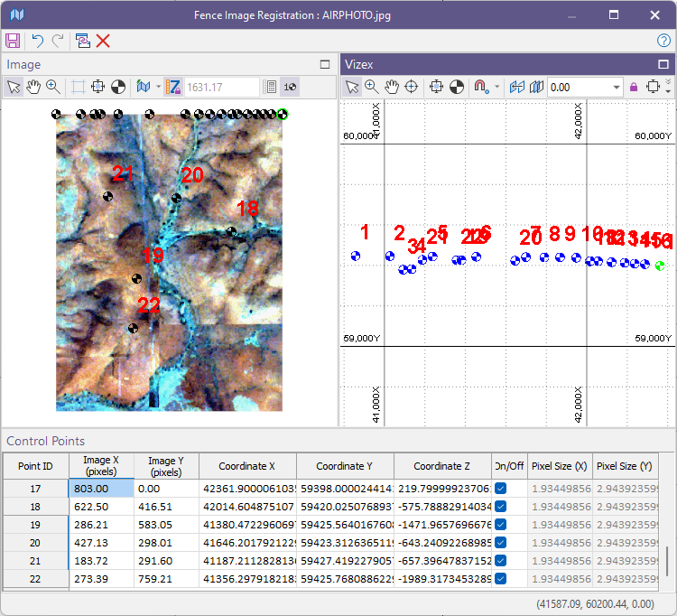The image size is (677, 616).
Task: Maximize the Vizex panel
Action: [663, 64]
